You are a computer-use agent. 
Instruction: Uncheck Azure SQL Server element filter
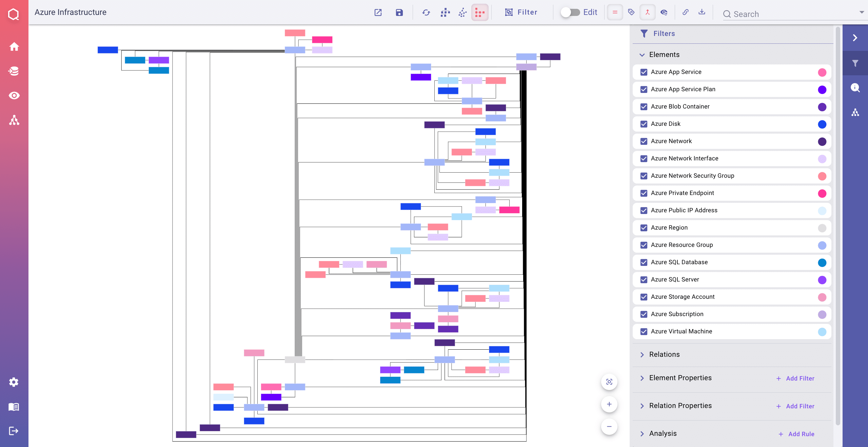(644, 280)
